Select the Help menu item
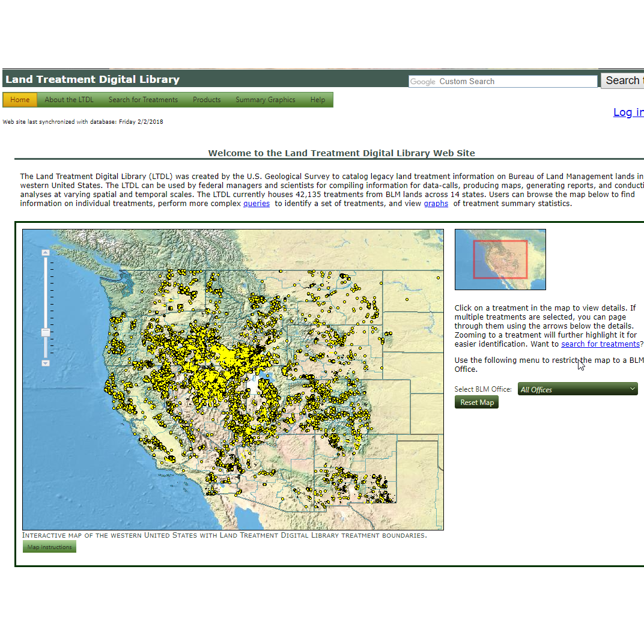The width and height of the screenshot is (644, 644). [x=318, y=100]
